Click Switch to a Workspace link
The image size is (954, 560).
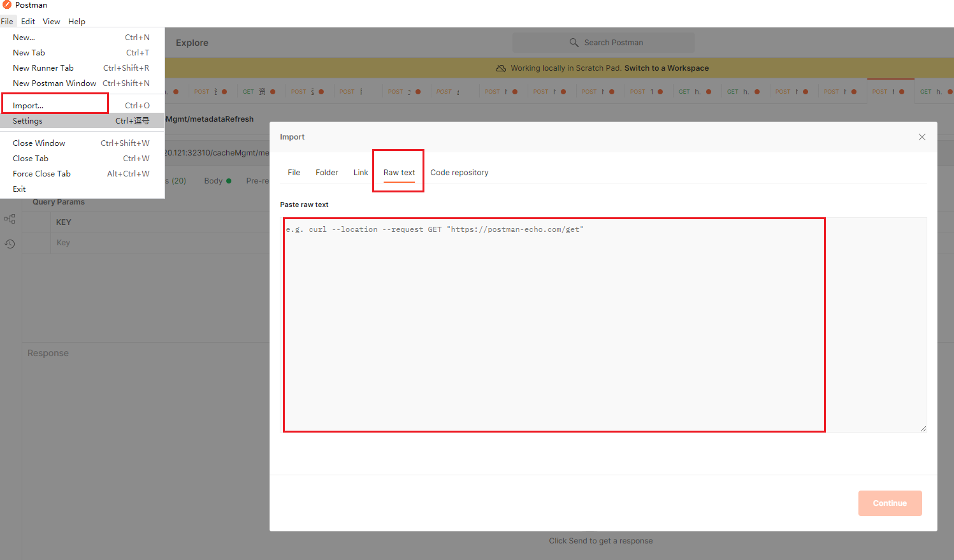(x=667, y=68)
